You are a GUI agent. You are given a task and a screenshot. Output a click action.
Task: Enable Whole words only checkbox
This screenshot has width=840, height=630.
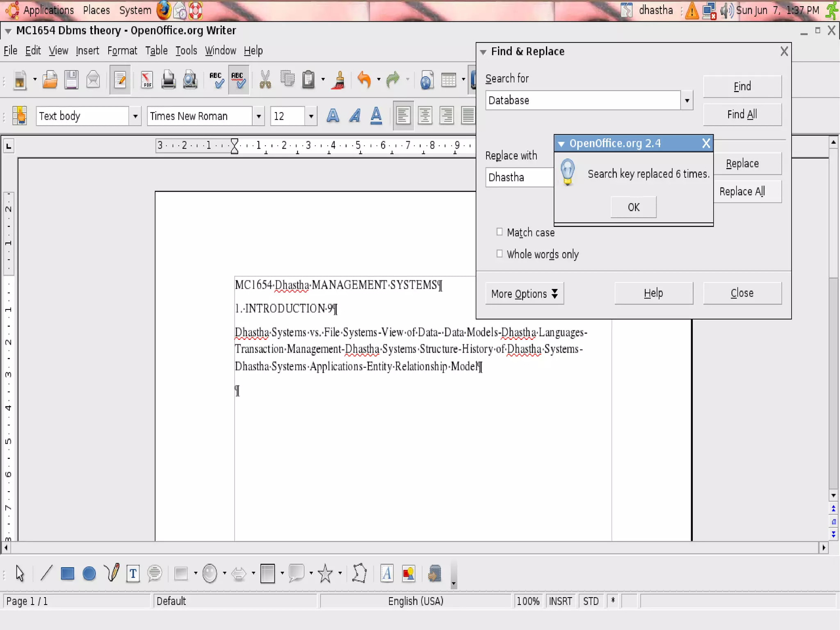click(499, 254)
